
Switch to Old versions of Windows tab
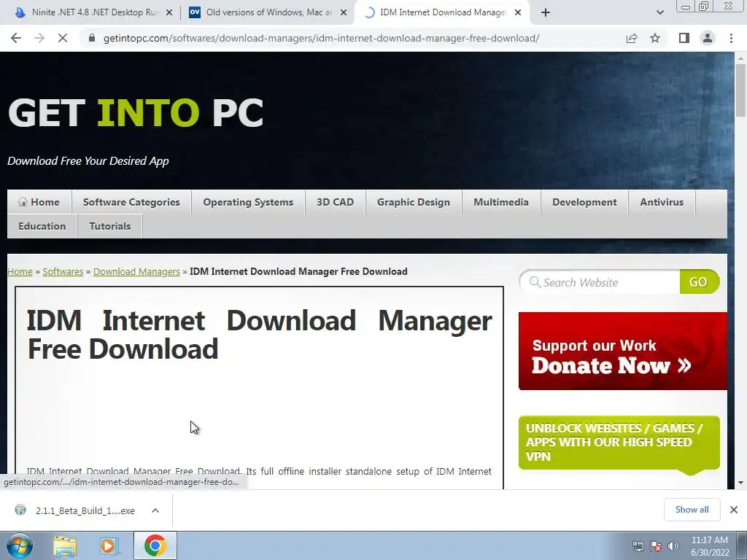(x=268, y=12)
